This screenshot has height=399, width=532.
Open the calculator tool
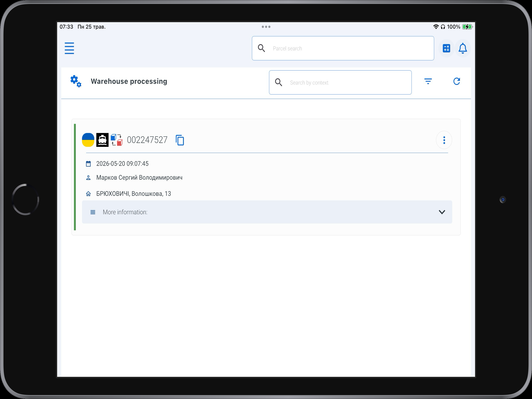tap(446, 48)
